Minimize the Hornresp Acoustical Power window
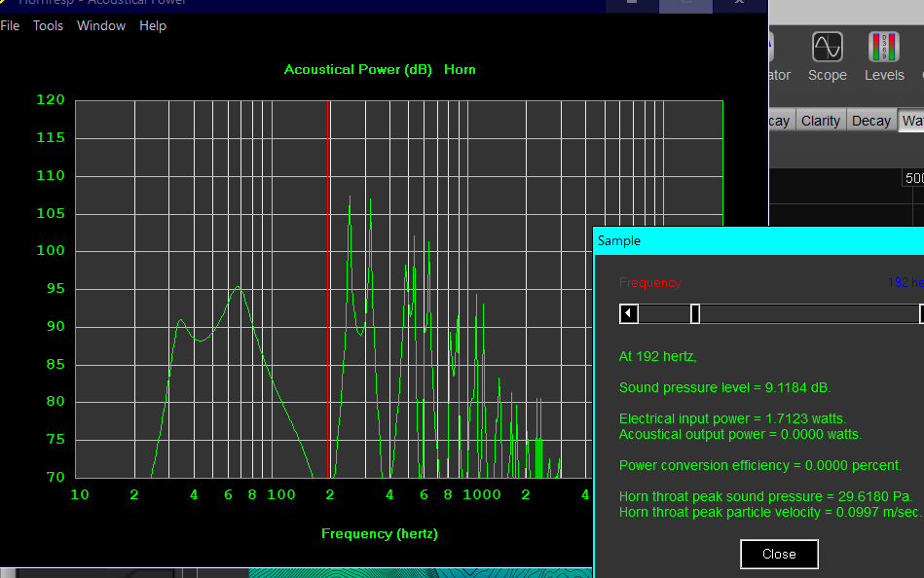Screen dimensions: 924x578 (x=632, y=3)
